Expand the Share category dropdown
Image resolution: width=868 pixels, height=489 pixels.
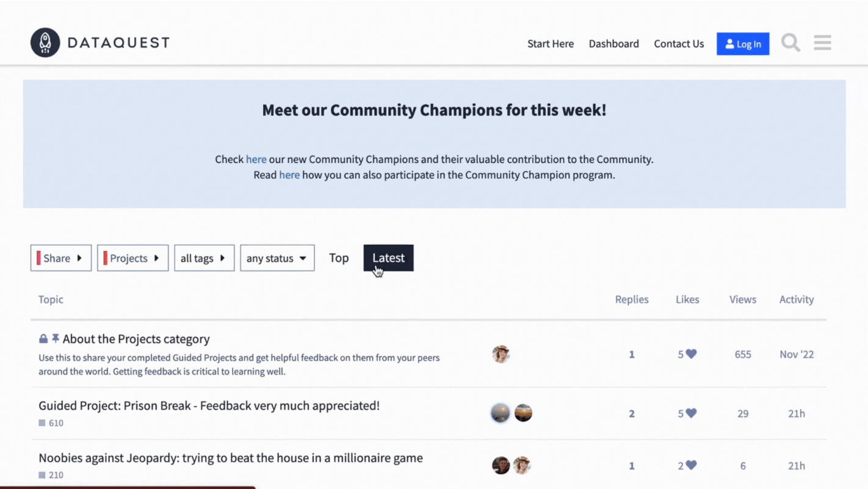[x=61, y=258]
